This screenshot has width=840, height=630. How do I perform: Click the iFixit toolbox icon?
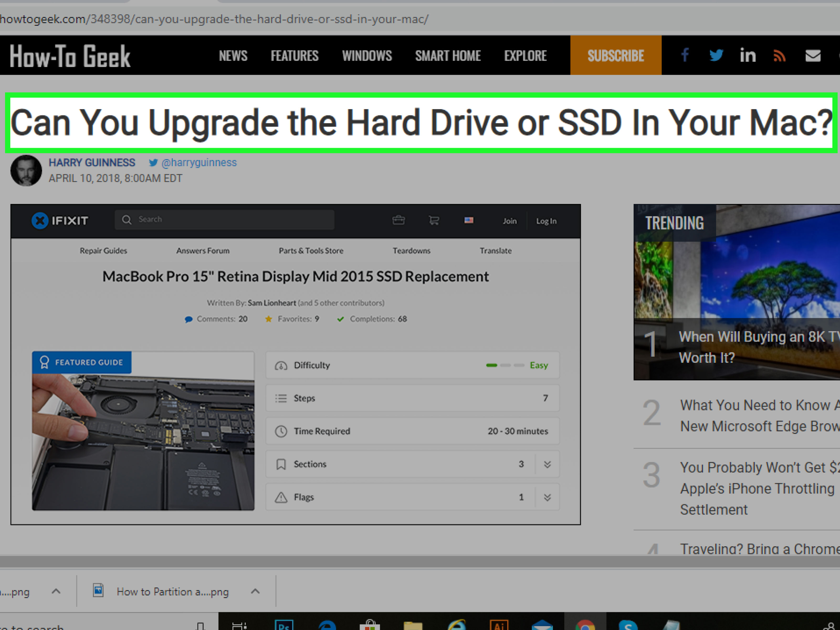point(399,220)
